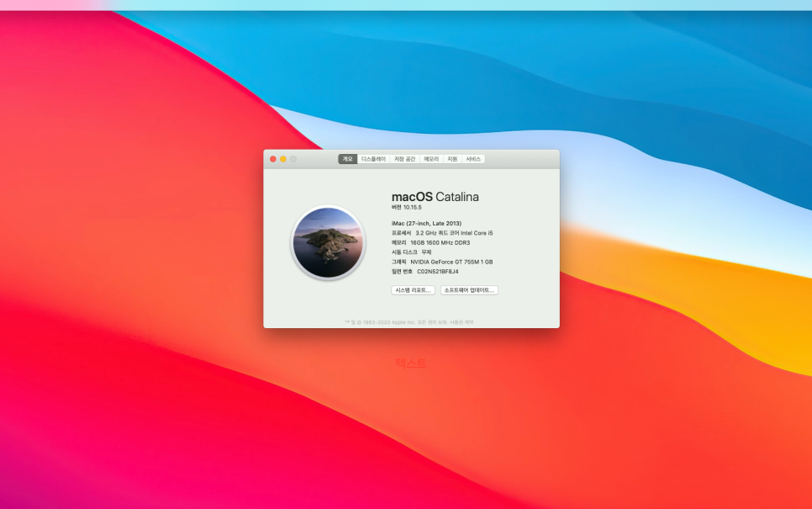Screen dimensions: 812x509
Task: Open the 사용권 계약 license link
Action: click(x=461, y=322)
